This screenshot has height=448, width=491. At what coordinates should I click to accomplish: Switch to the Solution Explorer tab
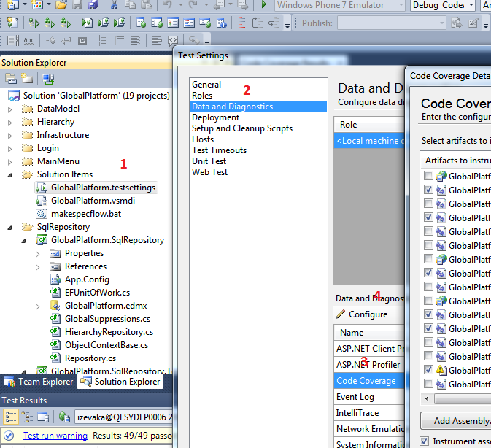120,382
